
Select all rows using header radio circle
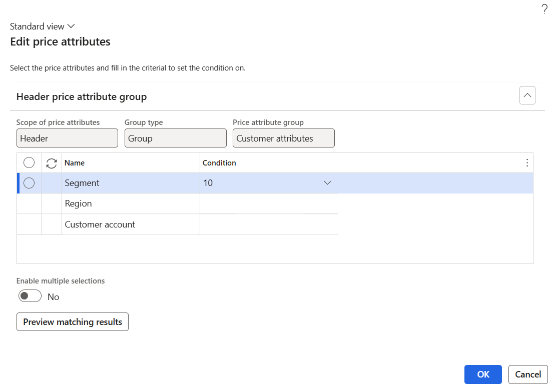[x=29, y=162]
